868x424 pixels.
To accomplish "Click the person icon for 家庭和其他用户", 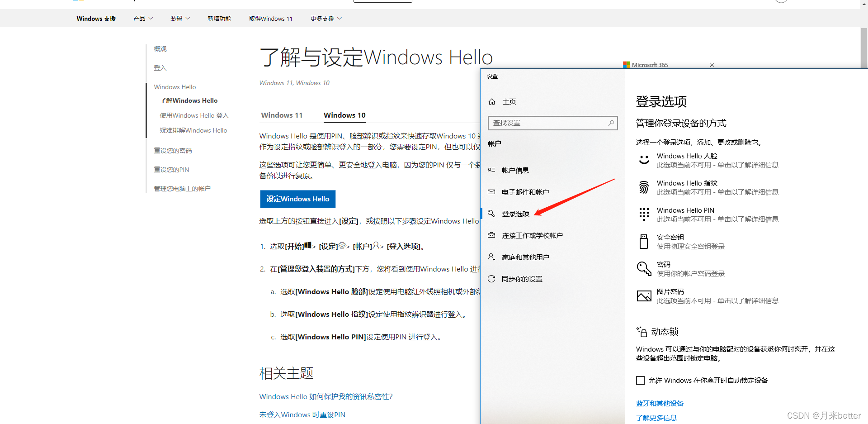I will 491,257.
